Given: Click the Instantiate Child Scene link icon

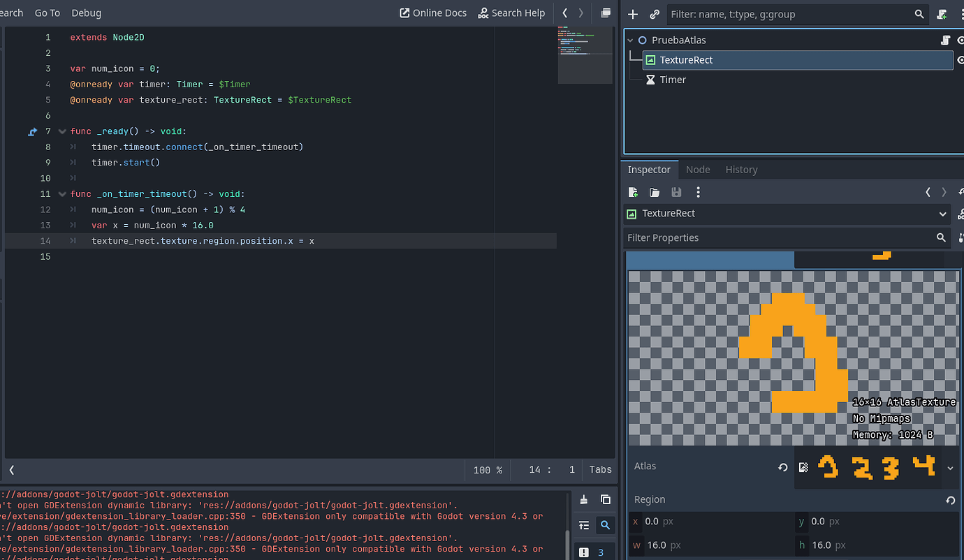Looking at the screenshot, I should point(655,14).
